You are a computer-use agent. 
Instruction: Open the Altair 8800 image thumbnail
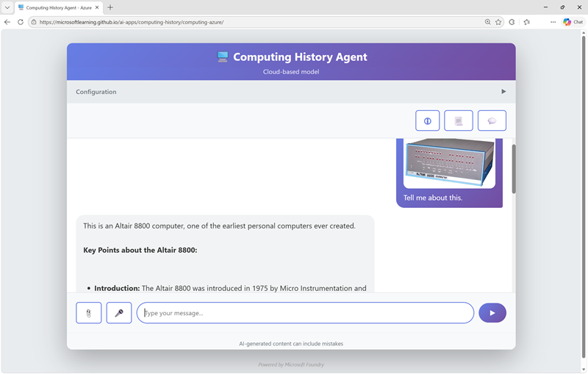click(449, 162)
